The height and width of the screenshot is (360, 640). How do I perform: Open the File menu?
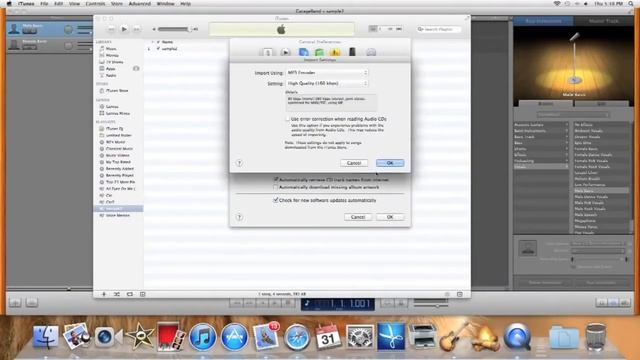(44, 4)
